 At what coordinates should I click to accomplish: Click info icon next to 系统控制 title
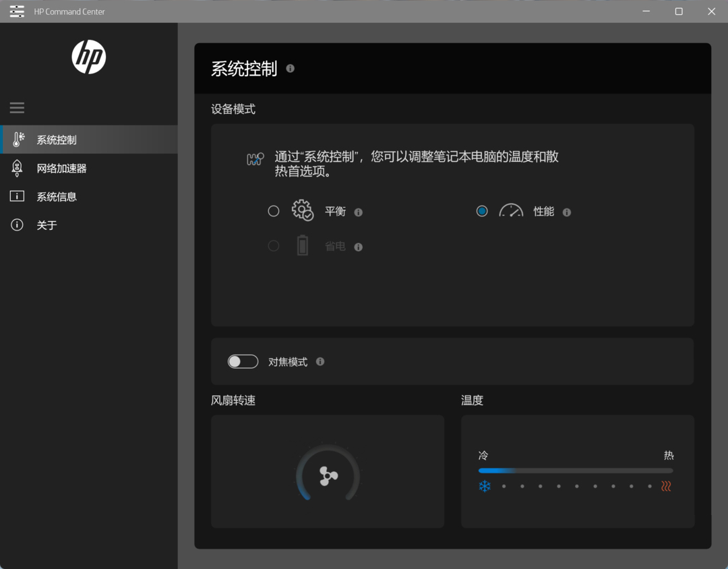[x=290, y=68]
